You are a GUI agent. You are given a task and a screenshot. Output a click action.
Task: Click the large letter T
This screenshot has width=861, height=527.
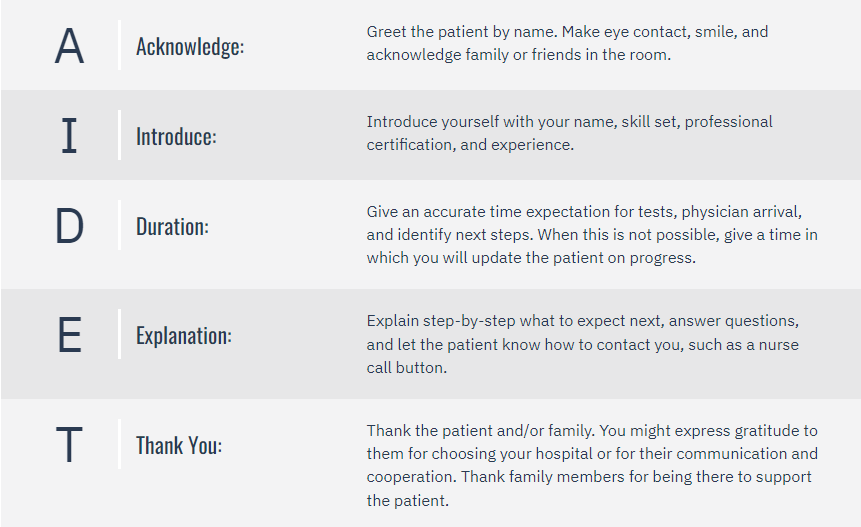point(69,444)
